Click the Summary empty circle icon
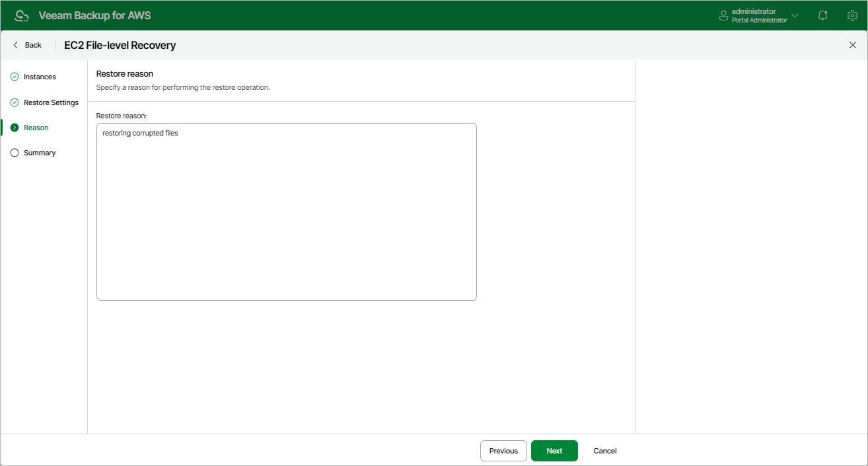The image size is (868, 466). [15, 153]
